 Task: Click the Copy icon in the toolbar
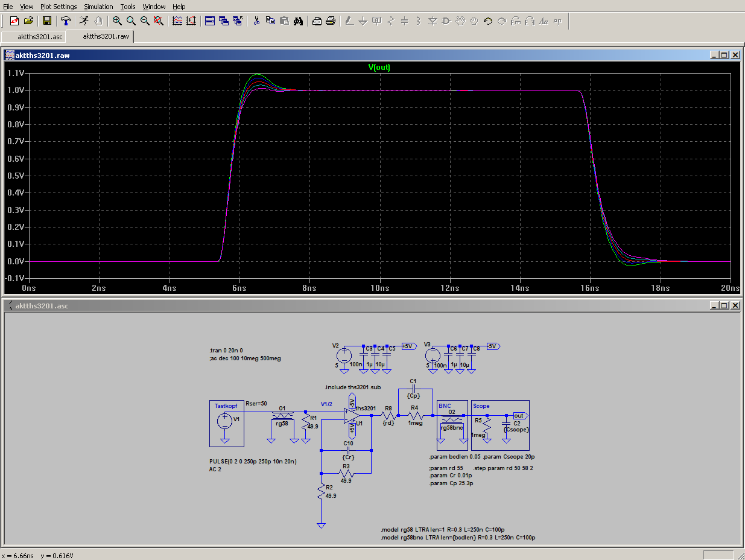[270, 21]
